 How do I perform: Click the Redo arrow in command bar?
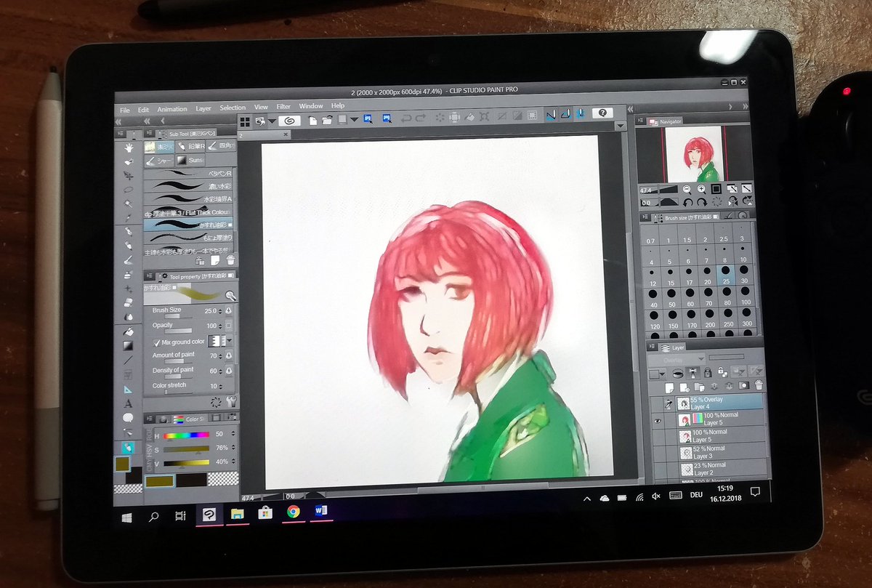pos(421,116)
